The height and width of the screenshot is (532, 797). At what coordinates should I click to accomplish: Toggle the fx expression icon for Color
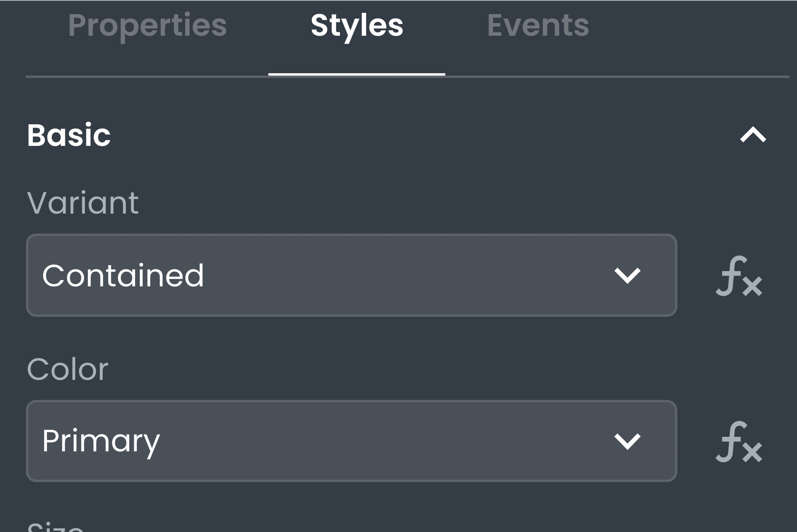(x=739, y=442)
